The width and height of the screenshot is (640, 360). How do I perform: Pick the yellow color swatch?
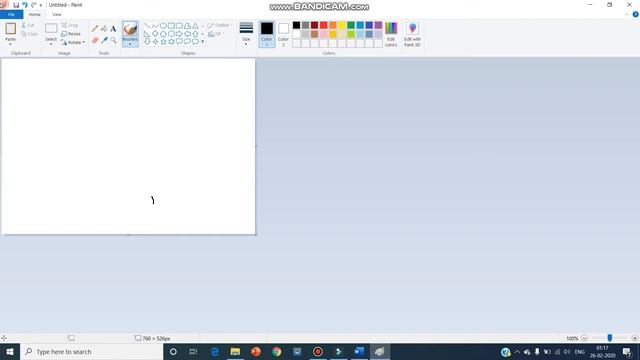342,25
